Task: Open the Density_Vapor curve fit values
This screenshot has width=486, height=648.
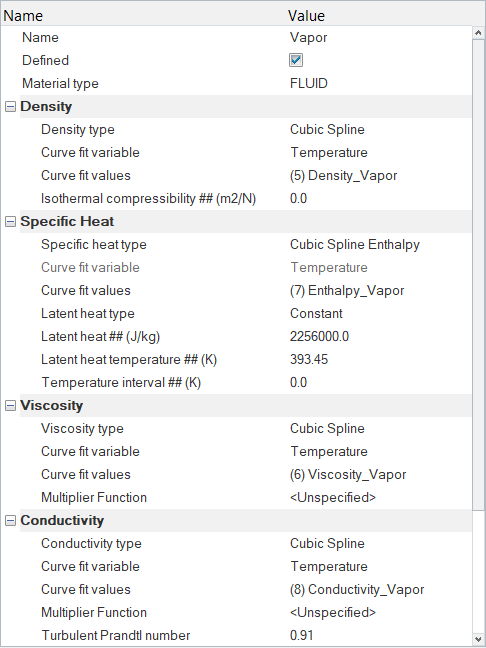Action: (x=343, y=175)
